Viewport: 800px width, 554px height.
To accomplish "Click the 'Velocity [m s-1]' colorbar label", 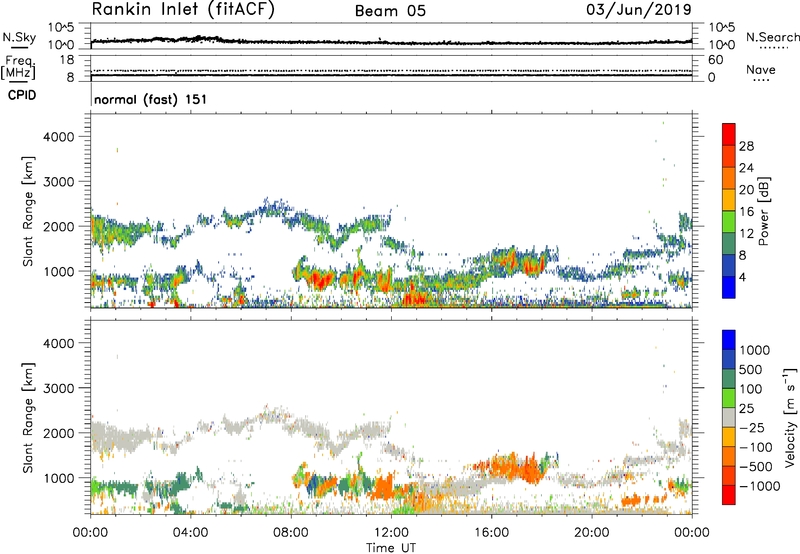I will pyautogui.click(x=790, y=417).
